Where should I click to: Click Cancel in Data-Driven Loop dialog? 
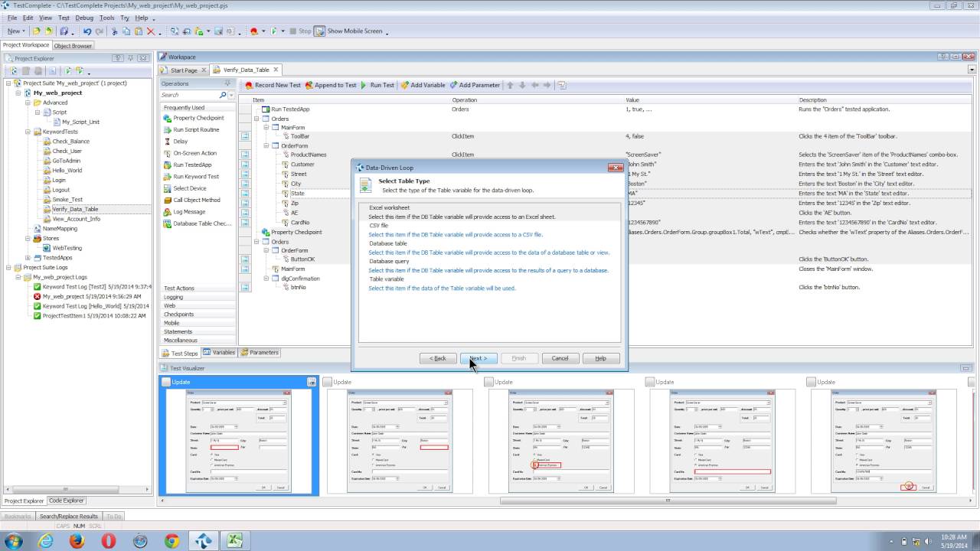[x=560, y=358]
